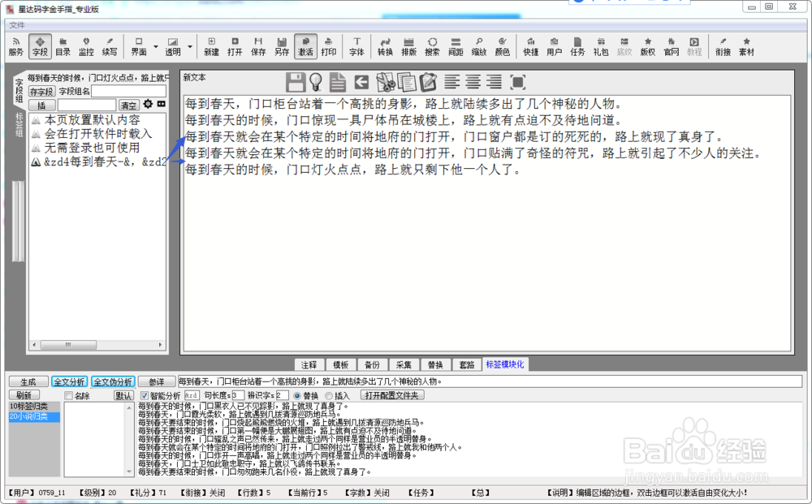
Task: Click the 生成 button
Action: [28, 382]
